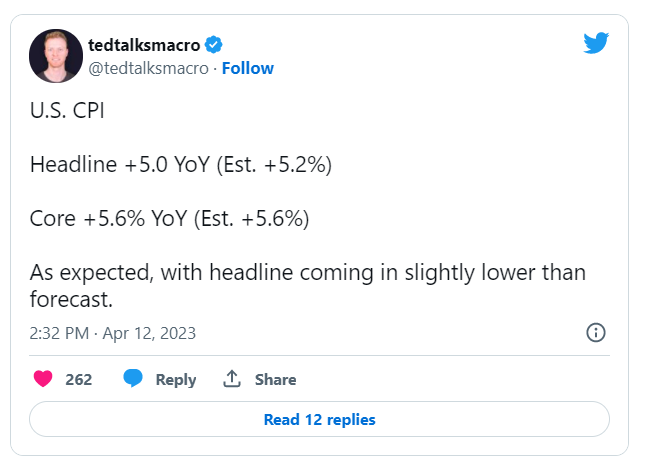The image size is (650, 465).
Task: Open the tweet info circle icon
Action: (x=596, y=332)
